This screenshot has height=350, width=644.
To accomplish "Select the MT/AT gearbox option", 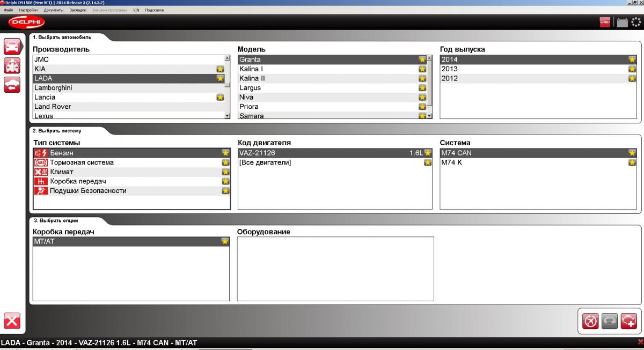I will (131, 242).
